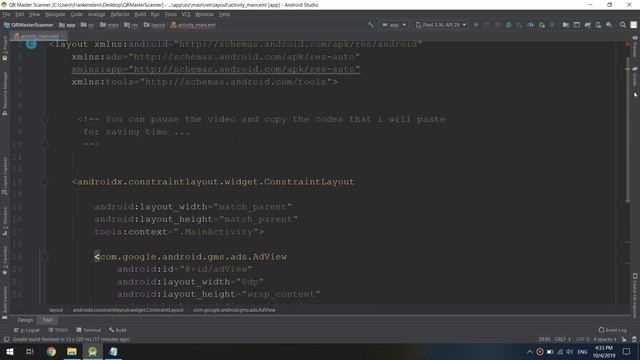Click the file encoding selector in status bar
The image size is (640, 360).
click(582, 339)
